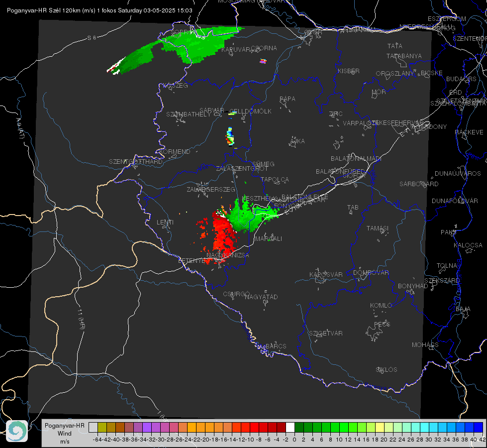
Task: Click the ZALAEGERSZEG city label
Action: (x=211, y=189)
